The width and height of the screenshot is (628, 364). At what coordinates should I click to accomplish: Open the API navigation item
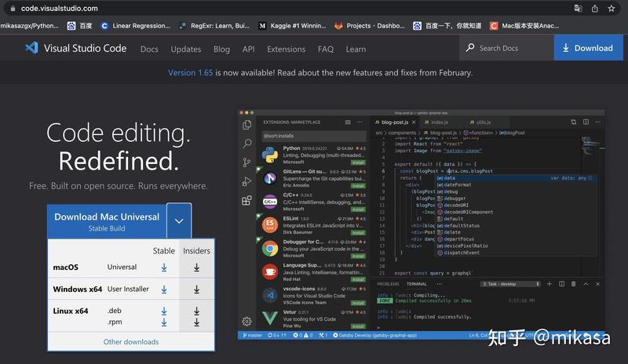(248, 49)
